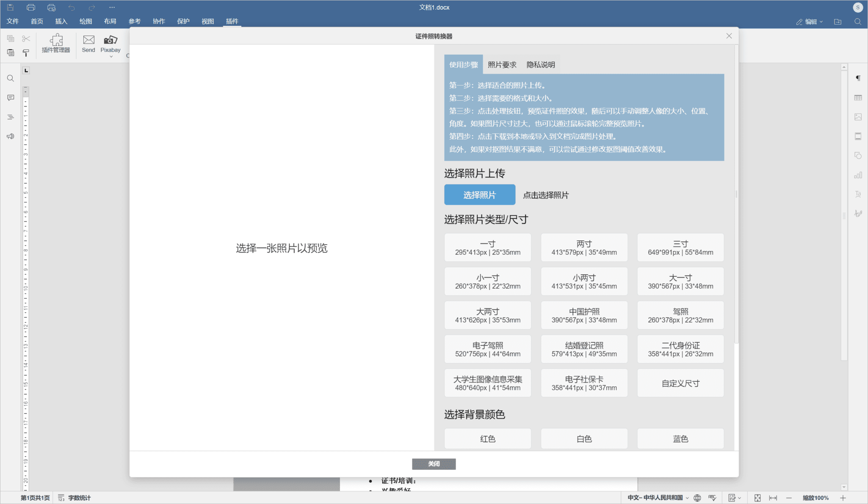Choose the 中国护照 size option
868x504 pixels.
click(583, 315)
